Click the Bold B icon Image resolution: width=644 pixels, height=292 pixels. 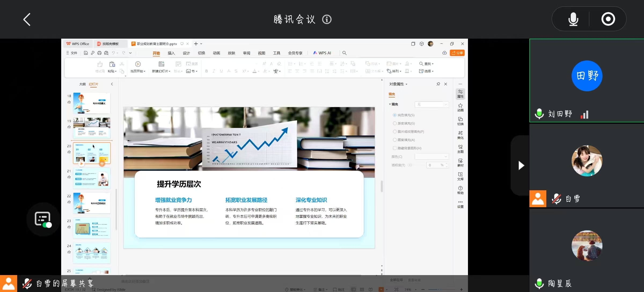[x=206, y=71]
